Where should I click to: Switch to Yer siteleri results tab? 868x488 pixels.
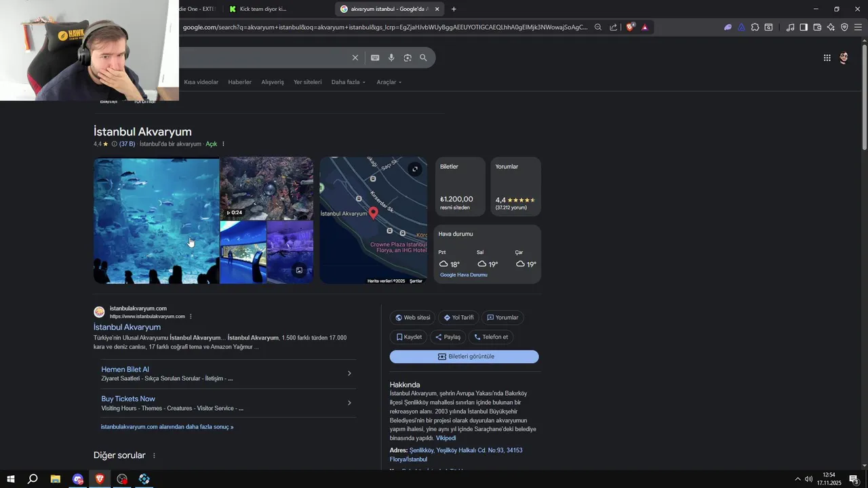(x=308, y=82)
